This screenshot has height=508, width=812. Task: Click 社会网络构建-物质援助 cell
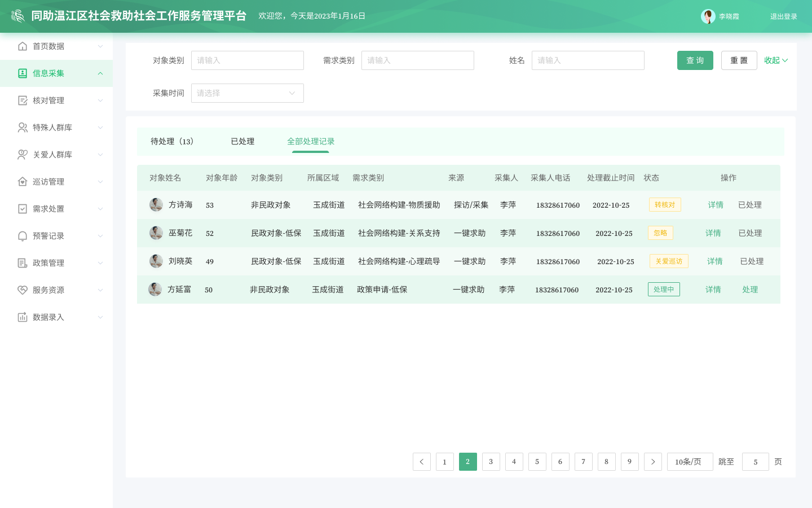click(399, 205)
